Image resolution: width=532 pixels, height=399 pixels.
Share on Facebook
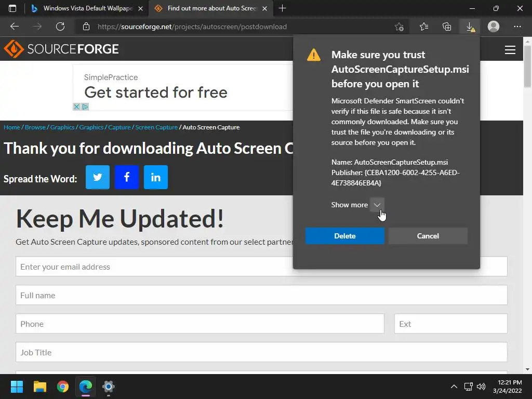click(x=127, y=177)
